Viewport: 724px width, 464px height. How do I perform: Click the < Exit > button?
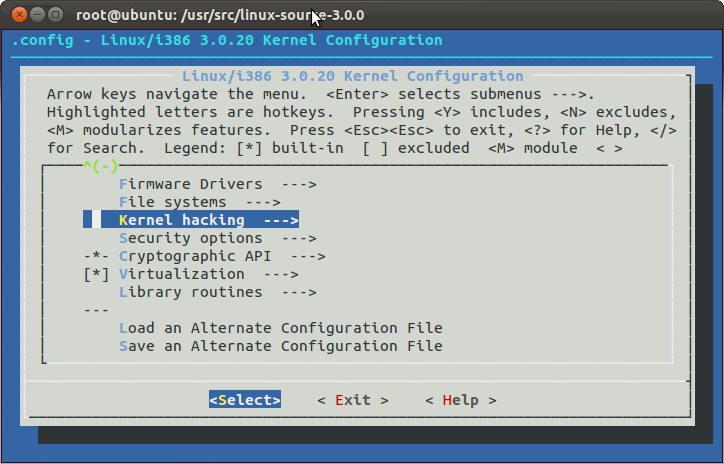[x=353, y=400]
